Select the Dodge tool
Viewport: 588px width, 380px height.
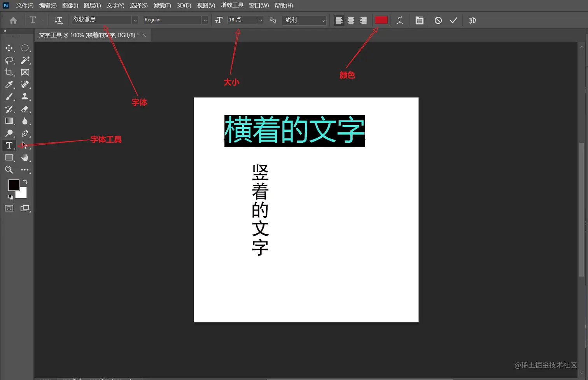tap(9, 133)
